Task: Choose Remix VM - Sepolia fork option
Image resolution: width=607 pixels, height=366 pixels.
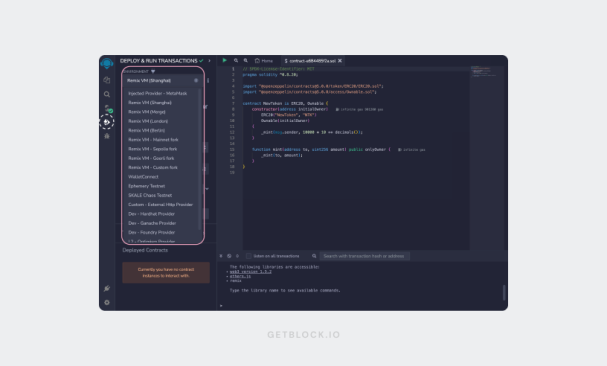Action: [153, 149]
